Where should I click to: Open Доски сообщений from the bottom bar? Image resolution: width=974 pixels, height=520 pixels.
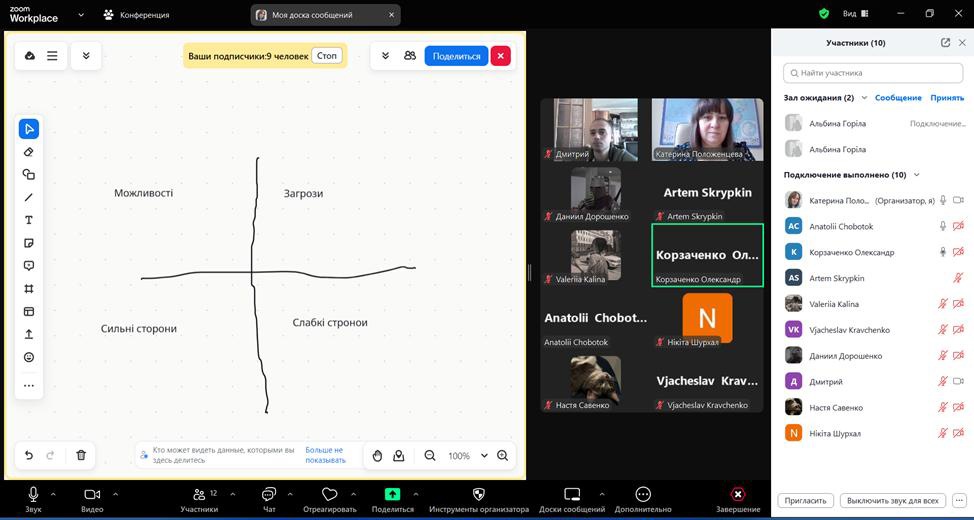(x=572, y=499)
